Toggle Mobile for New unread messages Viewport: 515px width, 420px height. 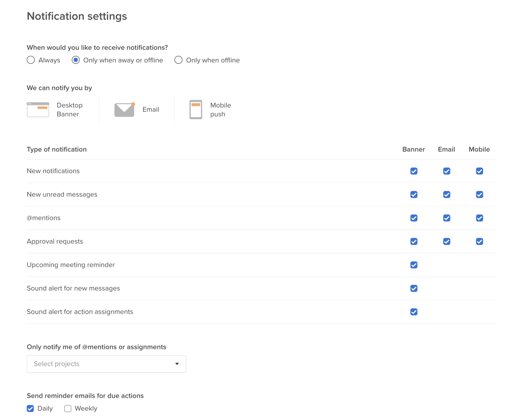[x=480, y=195]
